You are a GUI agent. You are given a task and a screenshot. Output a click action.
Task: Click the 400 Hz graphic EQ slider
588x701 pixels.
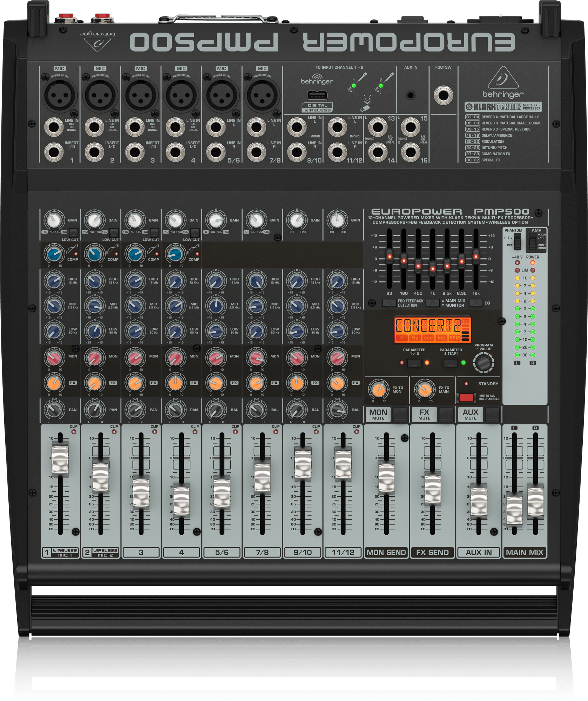point(418,267)
